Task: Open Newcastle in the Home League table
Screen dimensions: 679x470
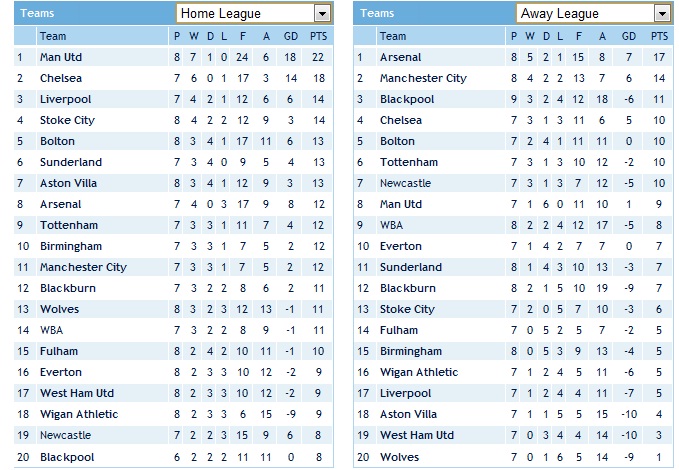Action: pos(66,435)
